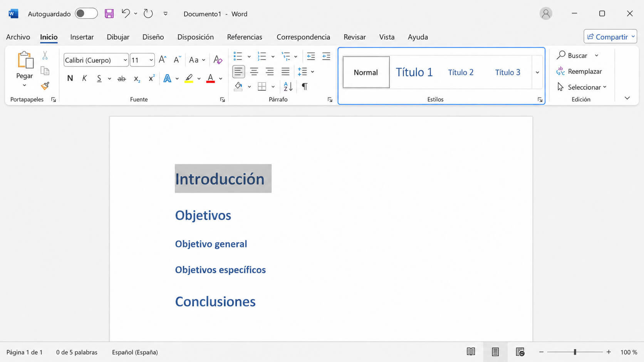This screenshot has height=362, width=644.
Task: Apply superscript formatting
Action: [x=152, y=78]
